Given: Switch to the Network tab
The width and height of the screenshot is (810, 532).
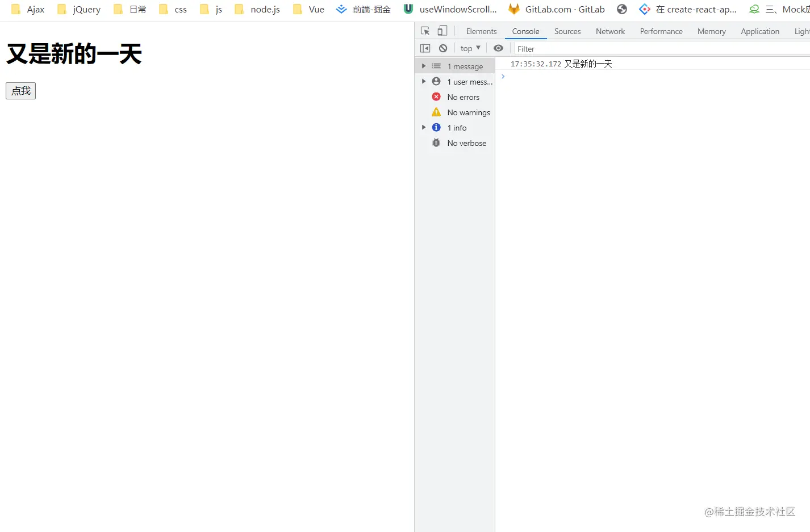Looking at the screenshot, I should (610, 31).
